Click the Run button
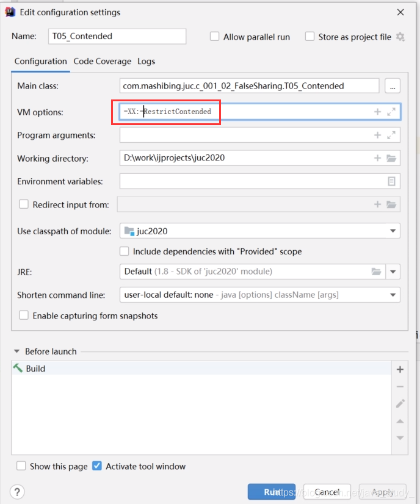The height and width of the screenshot is (504, 420). pyautogui.click(x=272, y=492)
